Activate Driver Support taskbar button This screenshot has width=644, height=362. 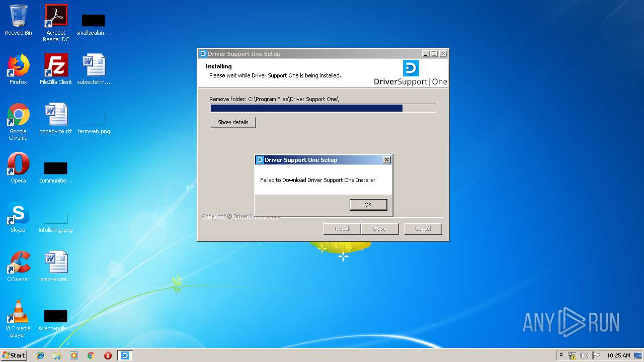coord(125,355)
